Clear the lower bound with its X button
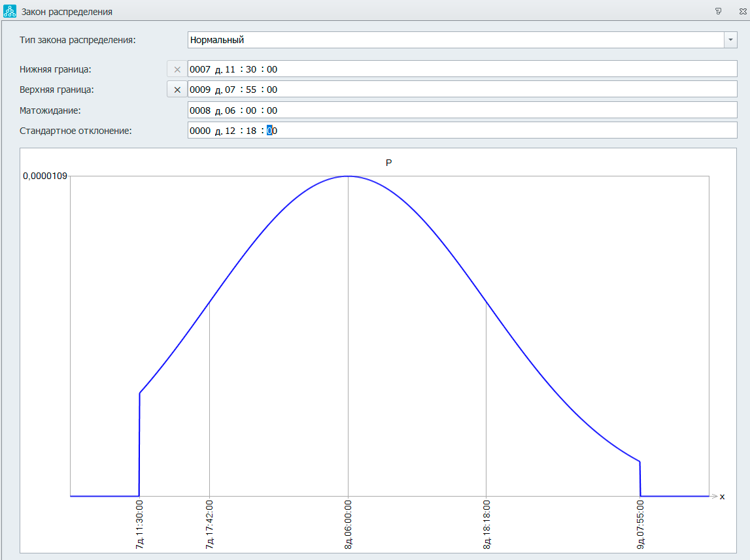This screenshot has height=560, width=750. pyautogui.click(x=177, y=69)
